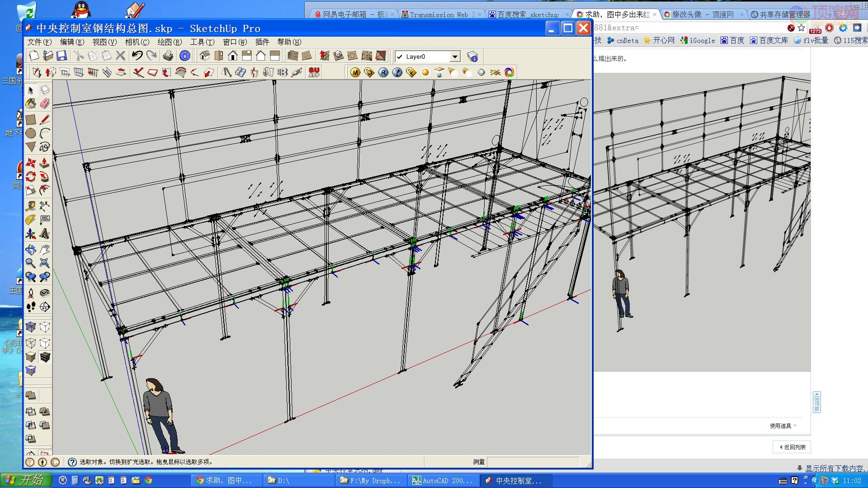Switch to Iso house view

coord(205,56)
